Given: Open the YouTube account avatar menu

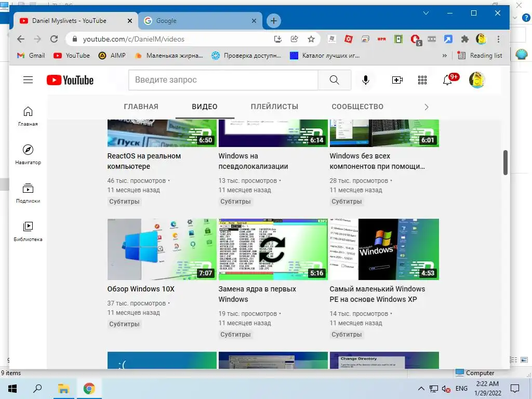Looking at the screenshot, I should [477, 80].
